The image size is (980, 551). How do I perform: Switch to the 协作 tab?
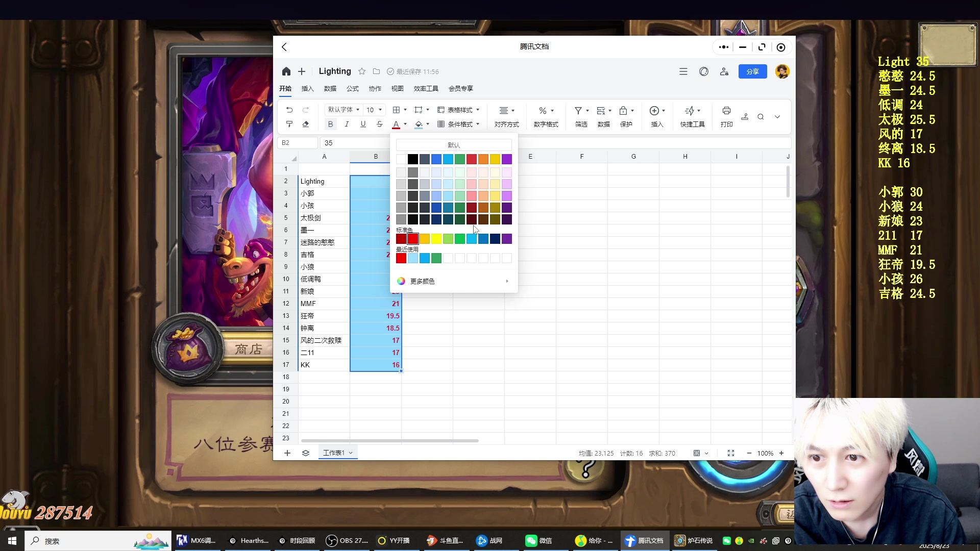(375, 88)
